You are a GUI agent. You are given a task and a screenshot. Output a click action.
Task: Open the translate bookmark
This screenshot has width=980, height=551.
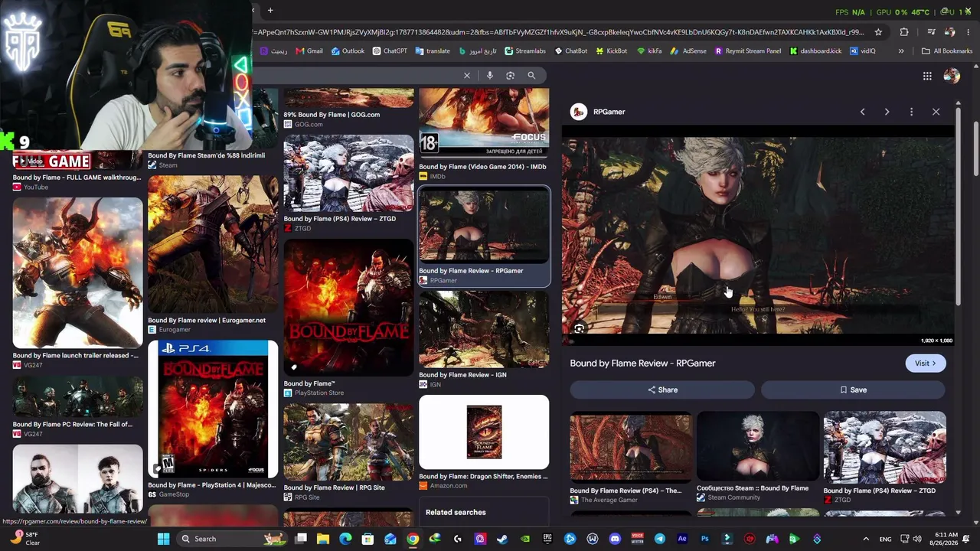click(433, 51)
